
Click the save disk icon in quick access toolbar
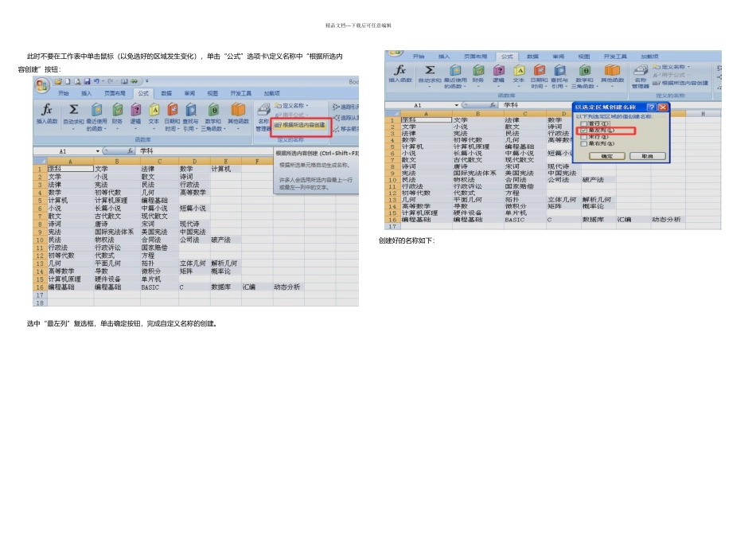pyautogui.click(x=87, y=81)
